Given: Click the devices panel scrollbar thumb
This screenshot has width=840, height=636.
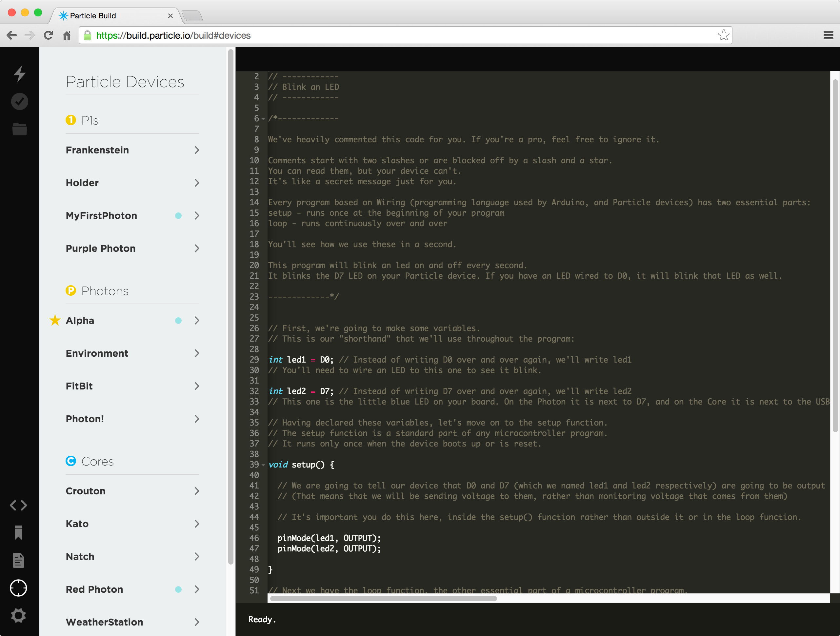Looking at the screenshot, I should click(230, 307).
